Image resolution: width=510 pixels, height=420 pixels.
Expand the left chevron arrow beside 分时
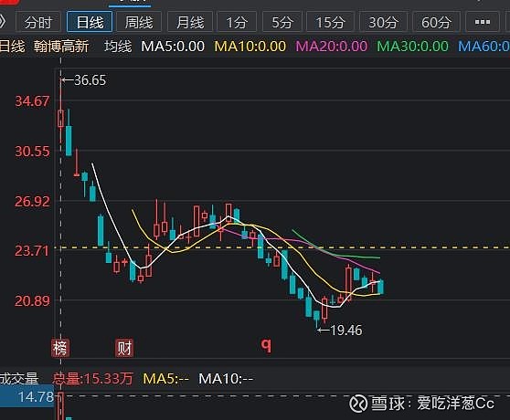click(x=3, y=22)
